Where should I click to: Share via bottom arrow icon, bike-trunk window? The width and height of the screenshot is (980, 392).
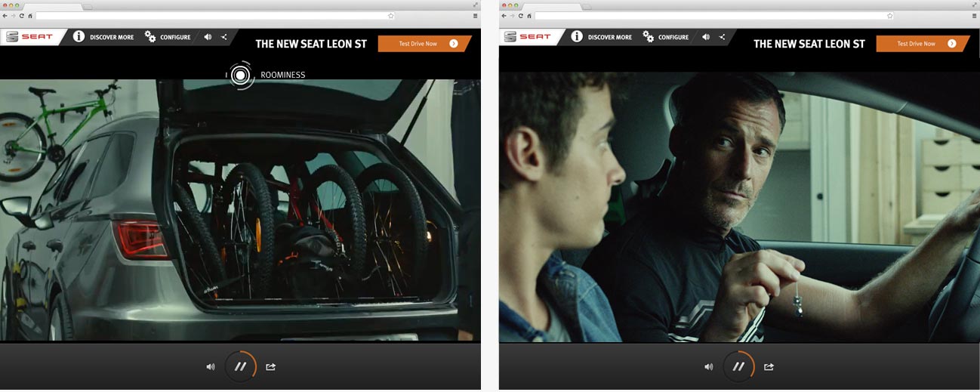[x=271, y=367]
